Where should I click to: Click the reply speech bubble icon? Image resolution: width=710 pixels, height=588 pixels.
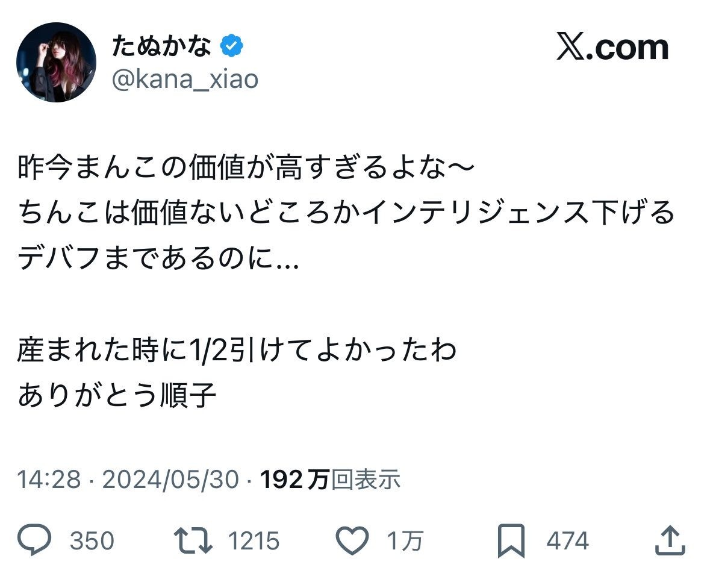point(36,541)
